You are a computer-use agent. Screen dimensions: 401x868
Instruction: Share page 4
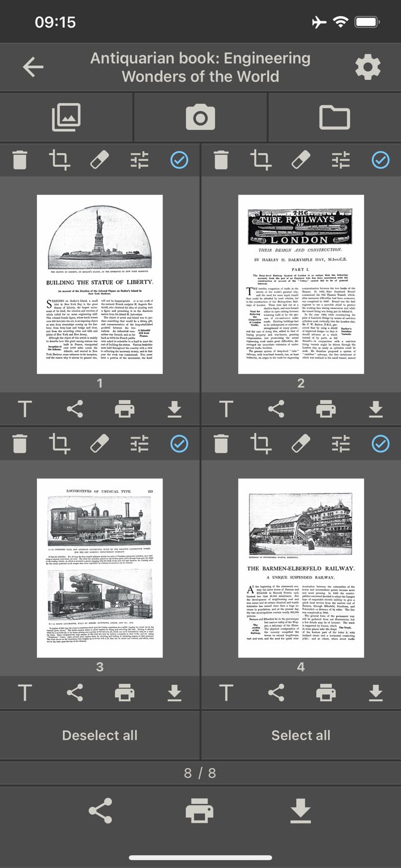(x=276, y=693)
